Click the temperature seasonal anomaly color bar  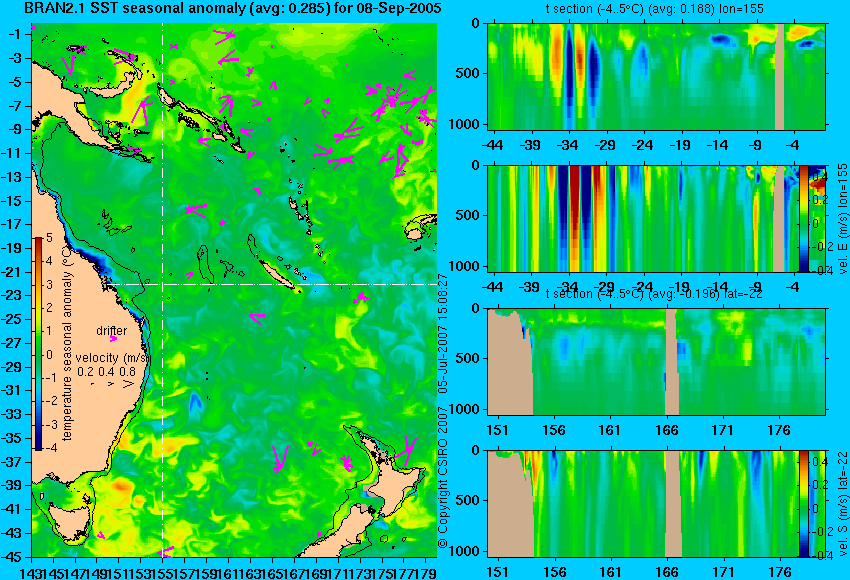point(38,344)
